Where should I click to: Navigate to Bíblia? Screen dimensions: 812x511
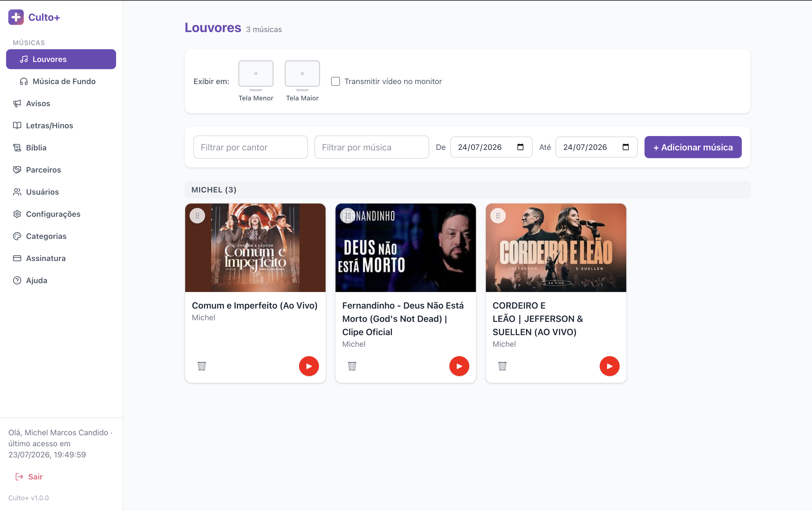point(61,148)
